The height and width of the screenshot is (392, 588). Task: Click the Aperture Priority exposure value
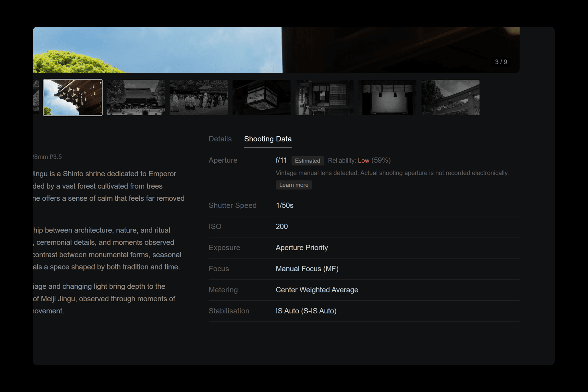302,248
